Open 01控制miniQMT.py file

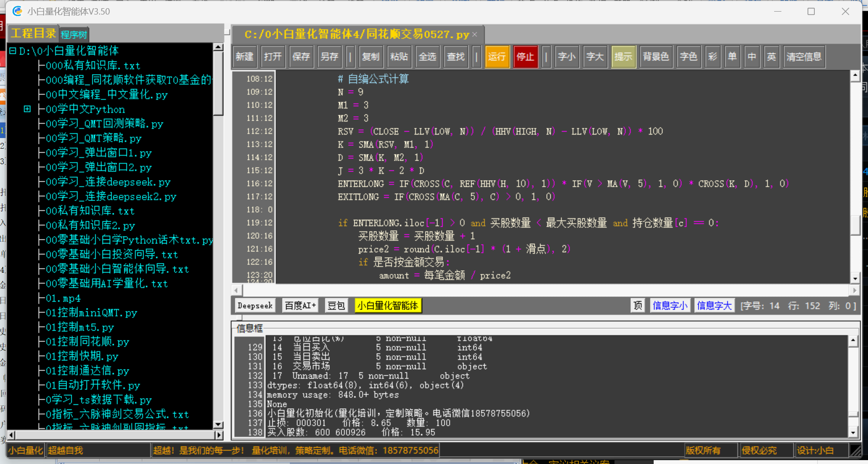(91, 312)
